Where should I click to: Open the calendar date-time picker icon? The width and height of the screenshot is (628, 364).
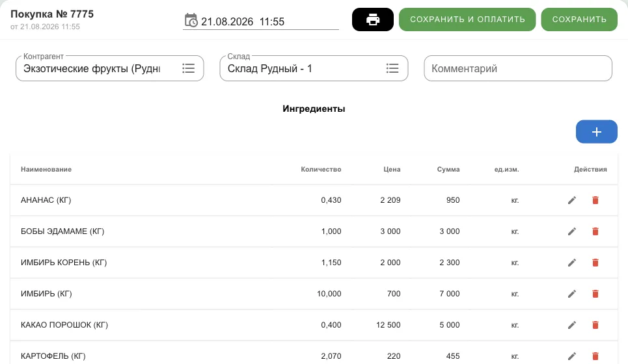tap(191, 20)
